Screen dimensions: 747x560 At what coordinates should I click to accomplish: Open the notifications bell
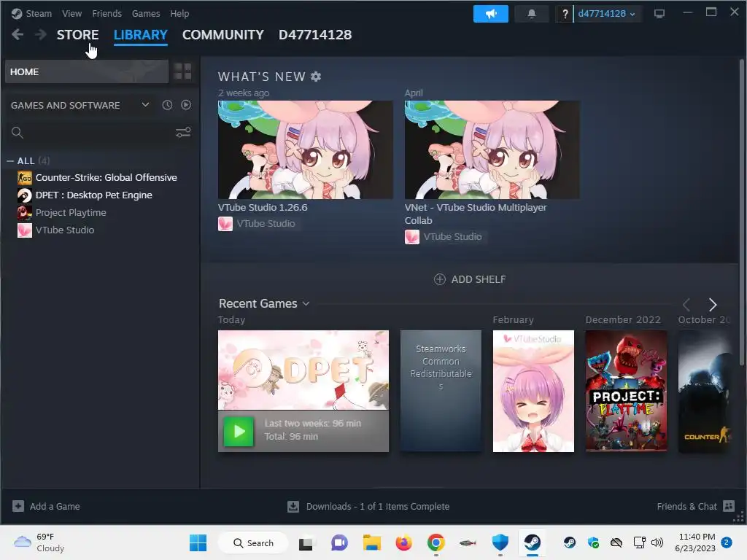tap(532, 14)
